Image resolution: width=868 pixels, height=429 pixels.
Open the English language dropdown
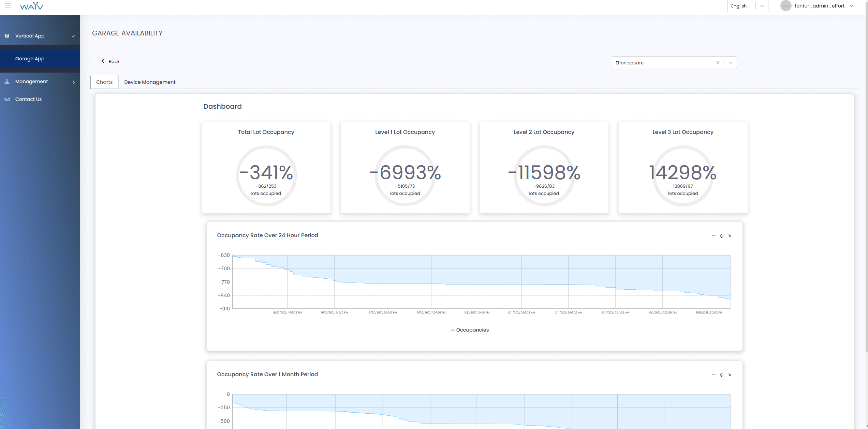click(x=748, y=6)
